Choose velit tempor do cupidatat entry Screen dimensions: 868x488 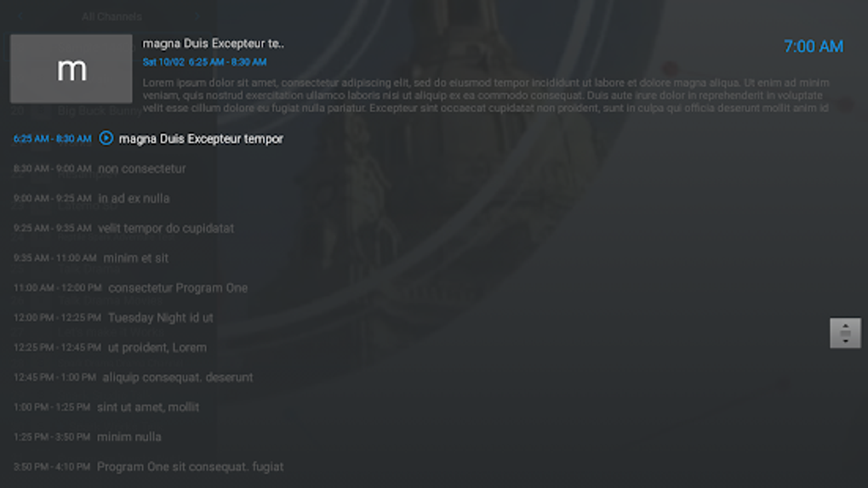[x=123, y=228]
